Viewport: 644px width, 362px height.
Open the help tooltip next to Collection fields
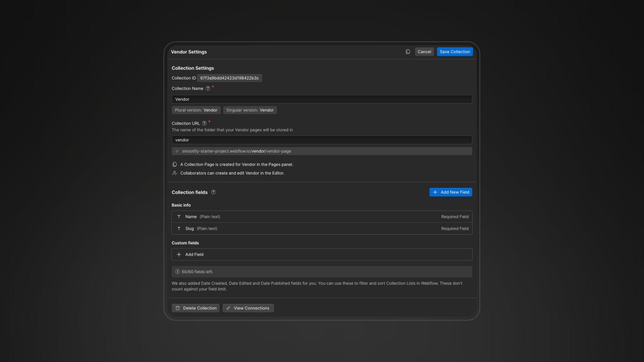(213, 192)
